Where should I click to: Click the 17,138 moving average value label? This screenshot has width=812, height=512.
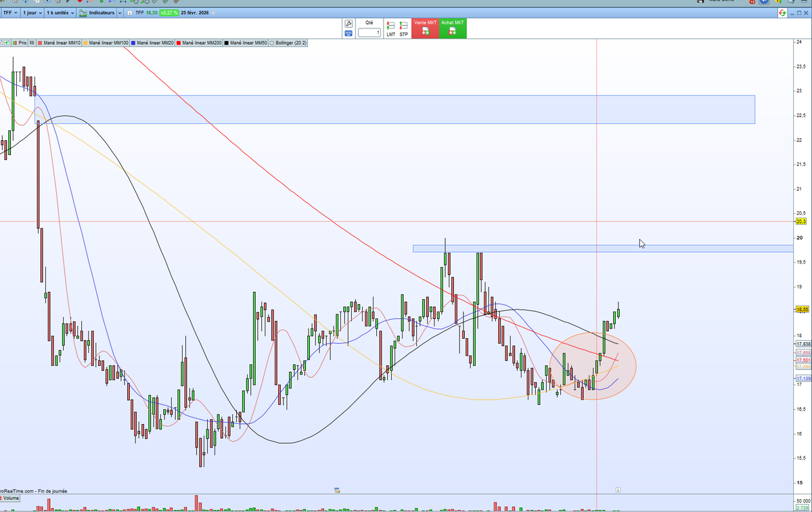803,378
